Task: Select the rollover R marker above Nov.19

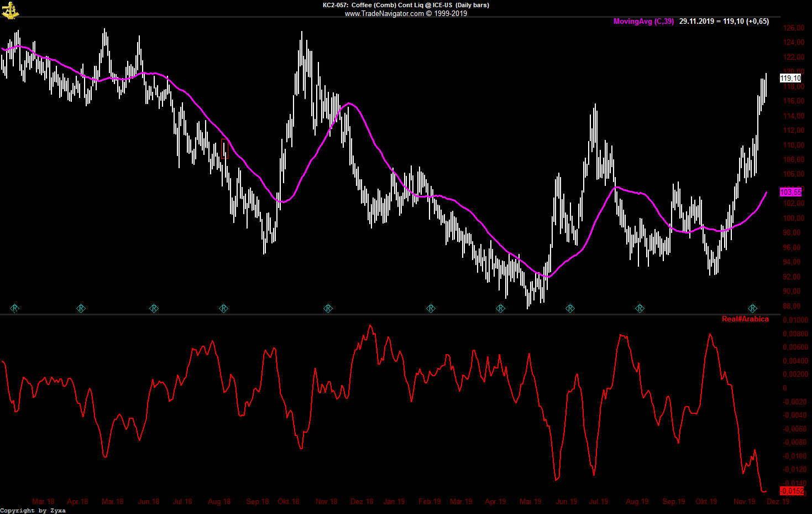Action: [752, 308]
